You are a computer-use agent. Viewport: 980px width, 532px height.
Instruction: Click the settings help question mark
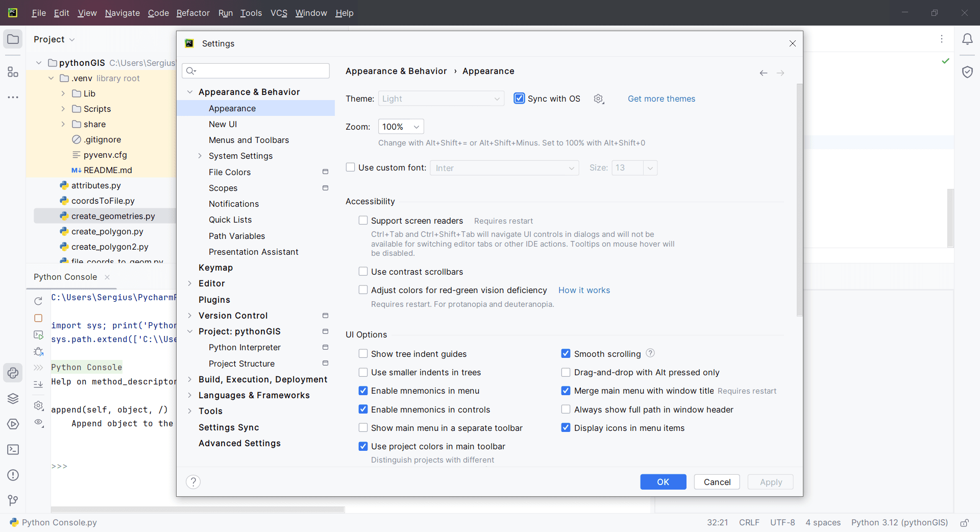tap(193, 482)
